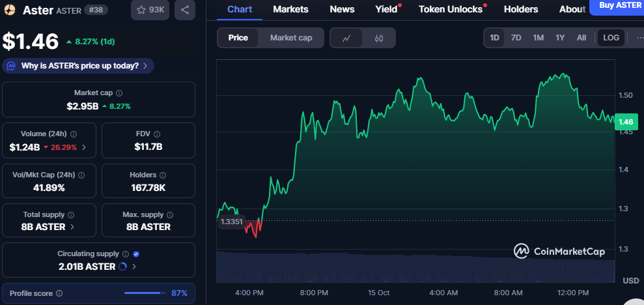Click the circulating supply verified badge

coord(136,254)
